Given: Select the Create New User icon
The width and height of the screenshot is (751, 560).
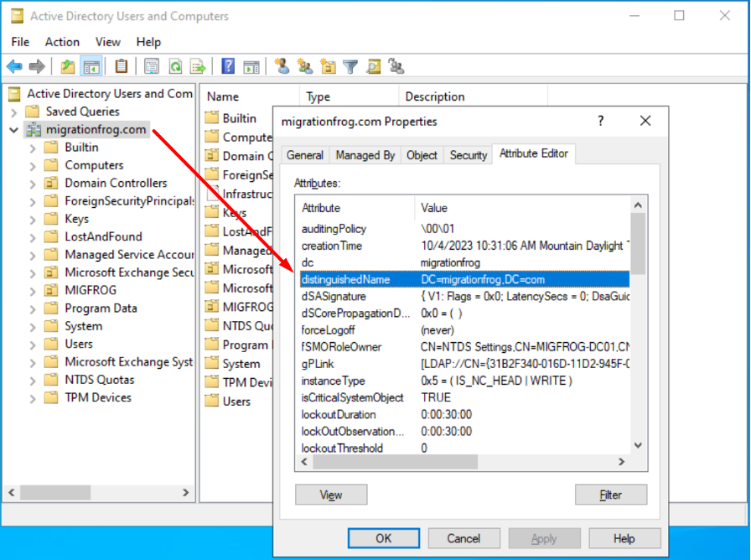Looking at the screenshot, I should 282,66.
